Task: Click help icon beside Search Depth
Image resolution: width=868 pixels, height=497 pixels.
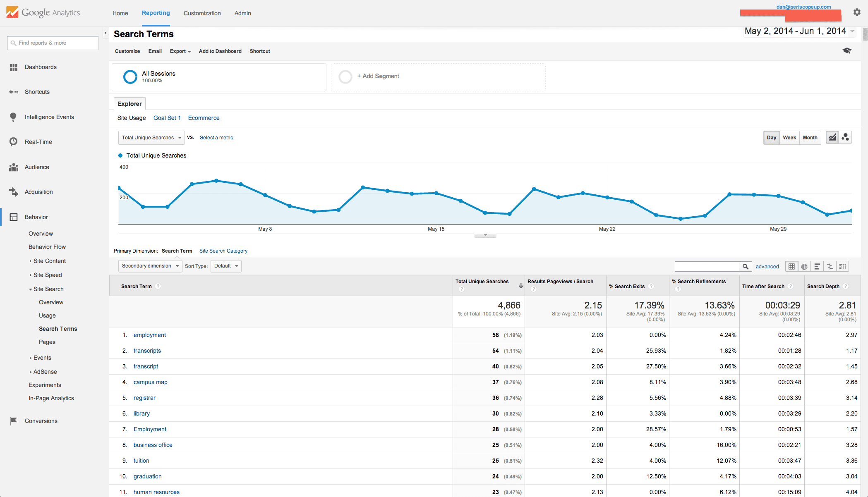Action: click(846, 286)
